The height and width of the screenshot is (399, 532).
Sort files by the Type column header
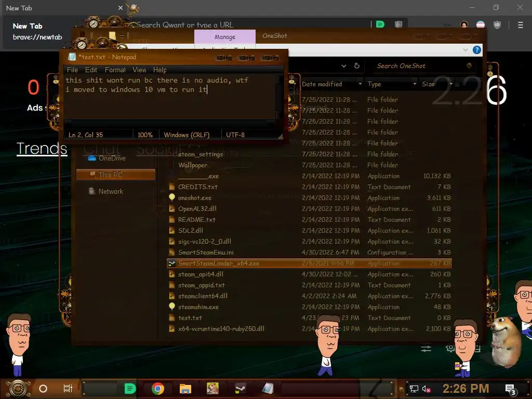[x=374, y=84]
